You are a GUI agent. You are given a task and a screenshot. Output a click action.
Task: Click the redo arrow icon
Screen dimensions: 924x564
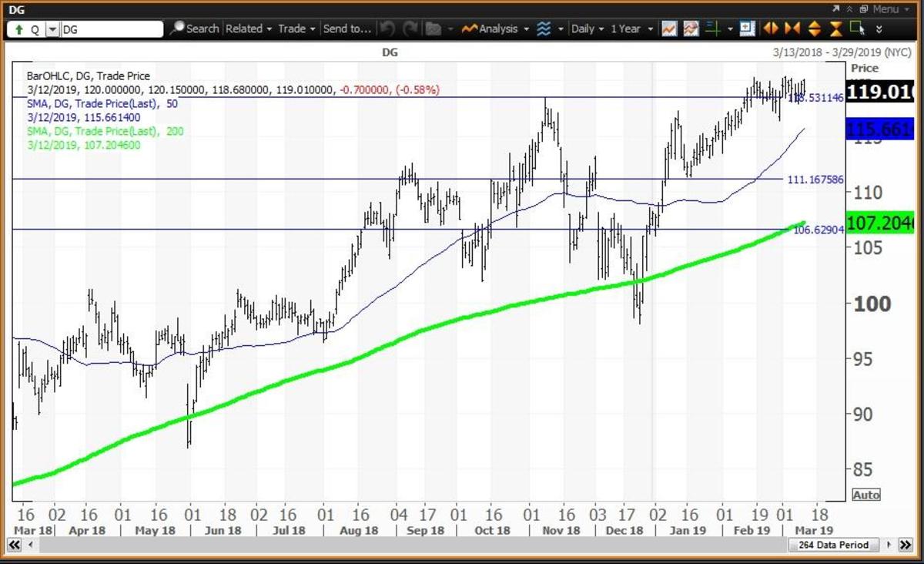click(x=409, y=29)
